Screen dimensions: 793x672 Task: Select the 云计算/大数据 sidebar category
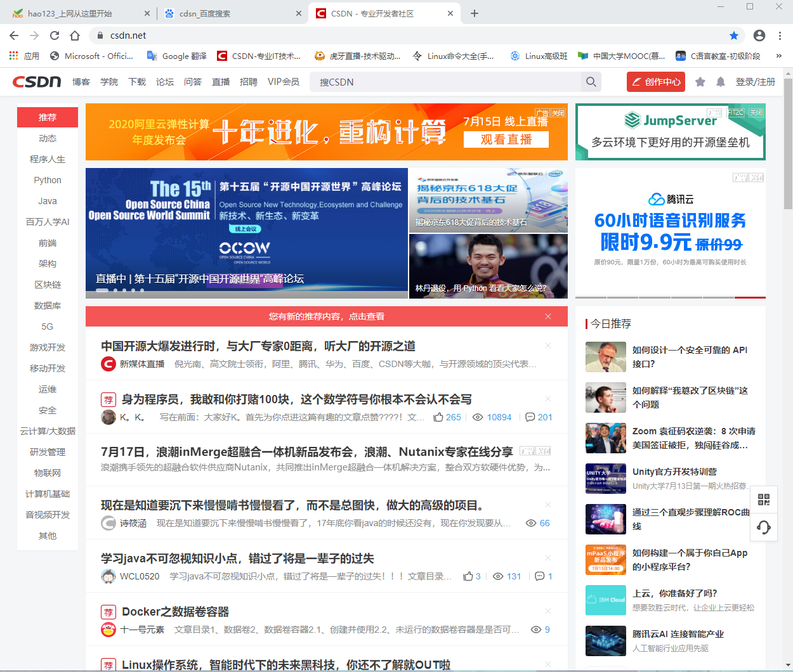pos(48,431)
